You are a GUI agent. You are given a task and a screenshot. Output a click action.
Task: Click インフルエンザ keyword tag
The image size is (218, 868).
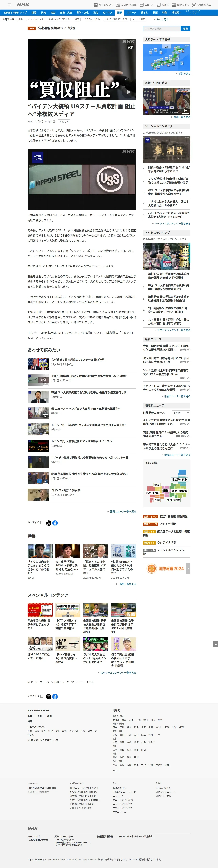(x=36, y=20)
